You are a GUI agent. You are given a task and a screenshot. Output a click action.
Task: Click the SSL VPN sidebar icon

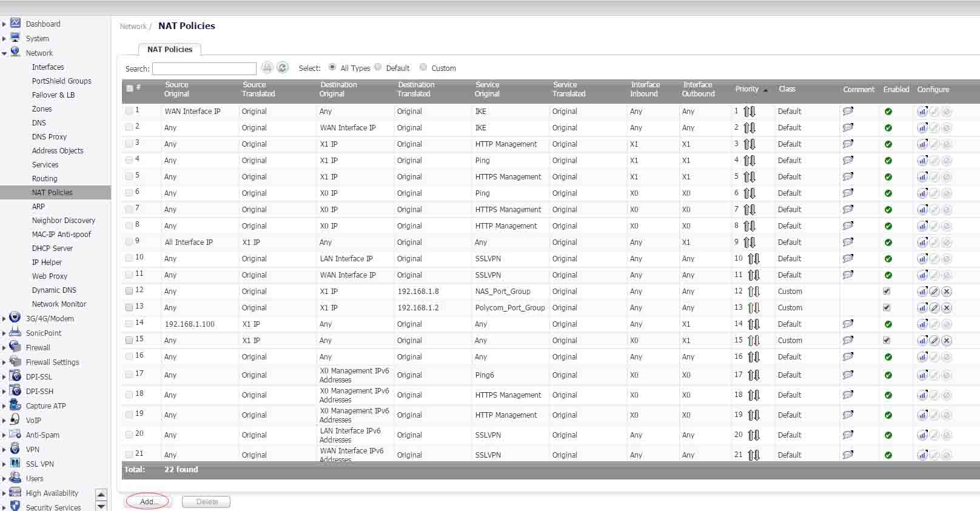tap(15, 463)
